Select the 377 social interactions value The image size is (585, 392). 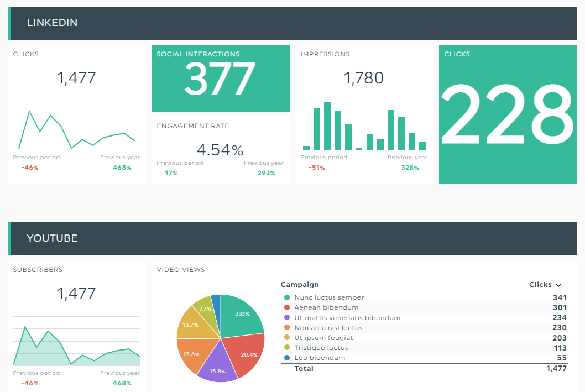pos(220,79)
